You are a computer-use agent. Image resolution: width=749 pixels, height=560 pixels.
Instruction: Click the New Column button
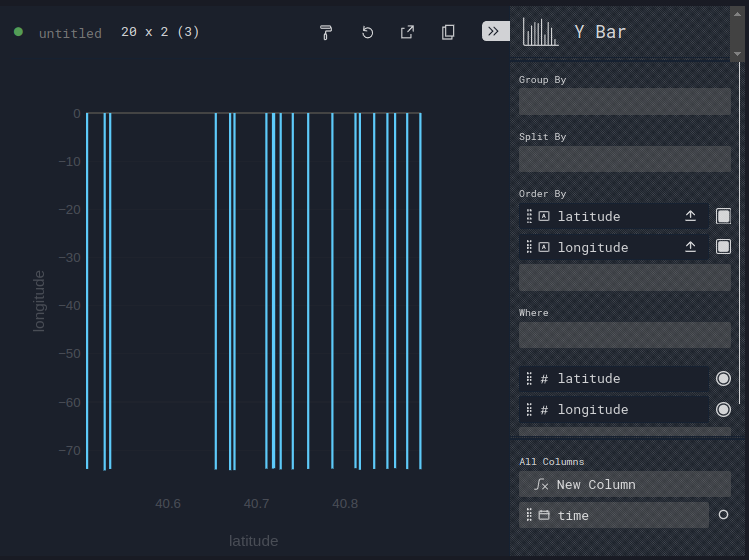point(625,484)
